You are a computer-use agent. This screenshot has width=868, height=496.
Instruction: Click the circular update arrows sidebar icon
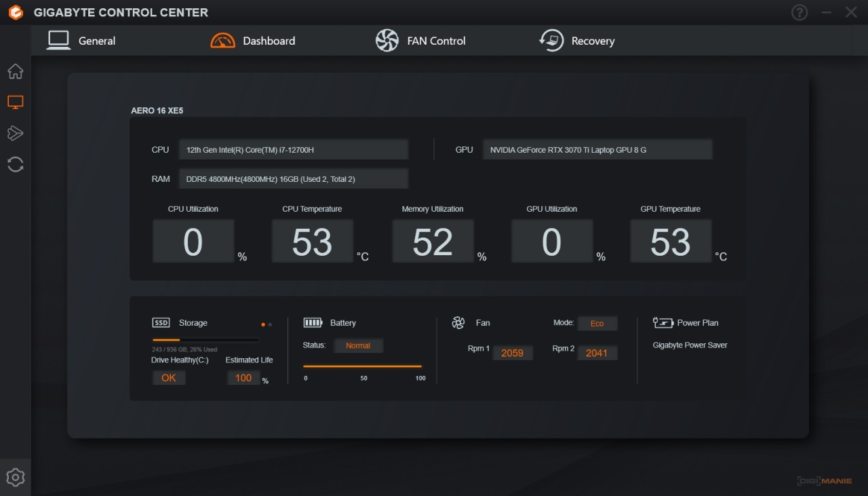15,164
